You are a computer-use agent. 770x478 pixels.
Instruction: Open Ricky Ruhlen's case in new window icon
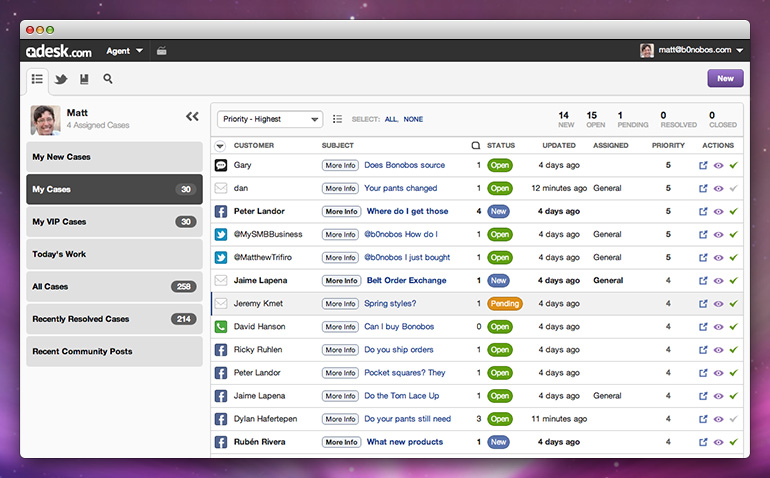click(x=703, y=350)
